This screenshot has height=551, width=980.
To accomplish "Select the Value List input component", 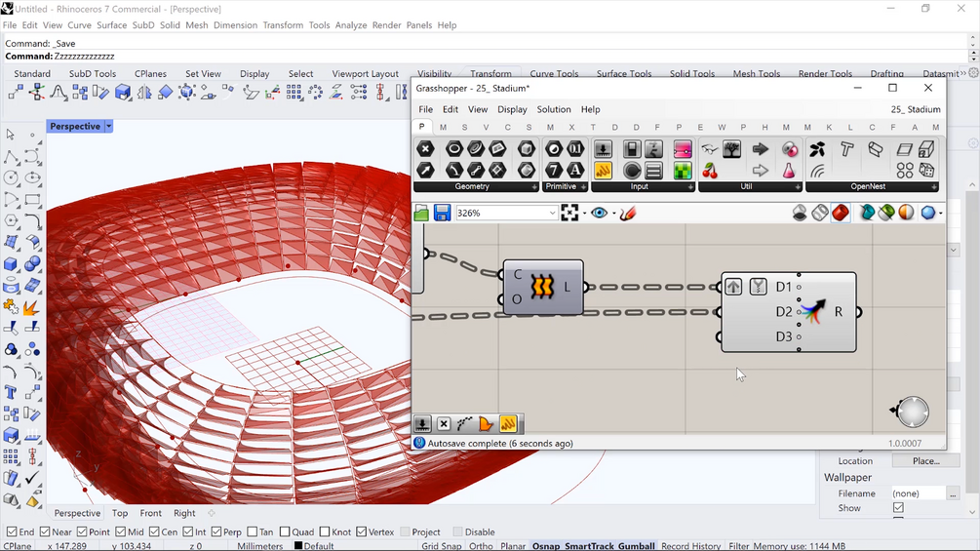I will click(x=653, y=170).
